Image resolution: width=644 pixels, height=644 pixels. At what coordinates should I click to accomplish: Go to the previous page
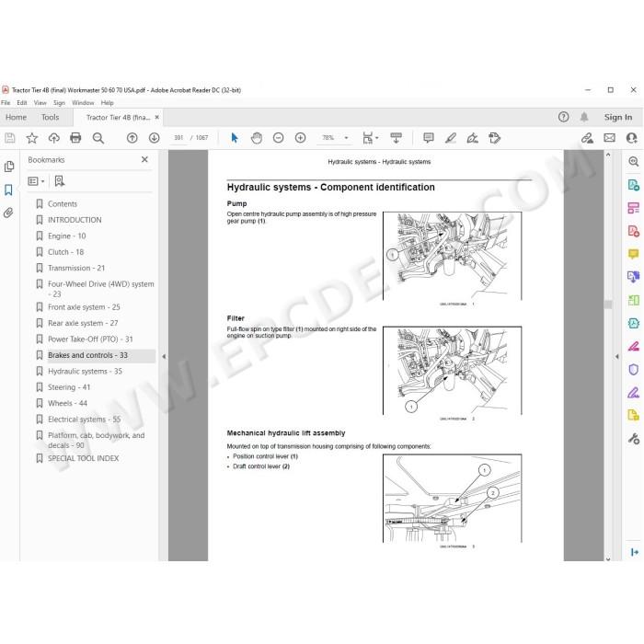coord(132,138)
